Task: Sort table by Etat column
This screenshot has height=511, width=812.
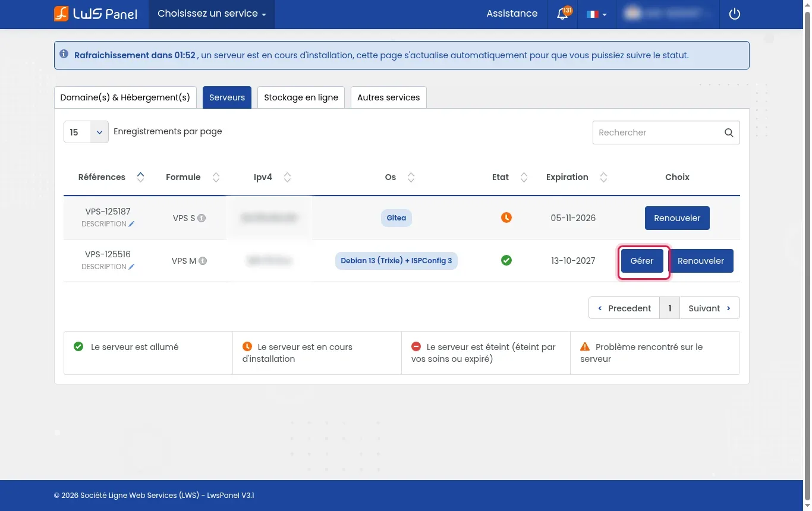Action: 524,177
